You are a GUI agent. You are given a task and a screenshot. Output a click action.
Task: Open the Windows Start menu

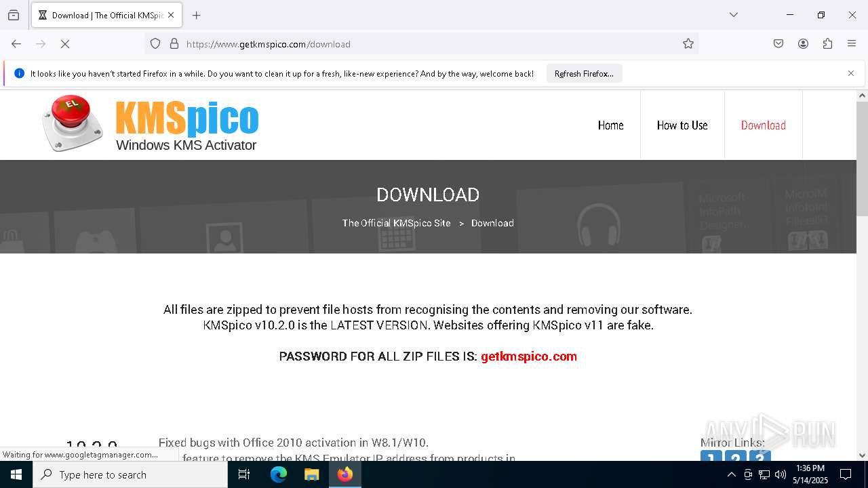pos(16,474)
